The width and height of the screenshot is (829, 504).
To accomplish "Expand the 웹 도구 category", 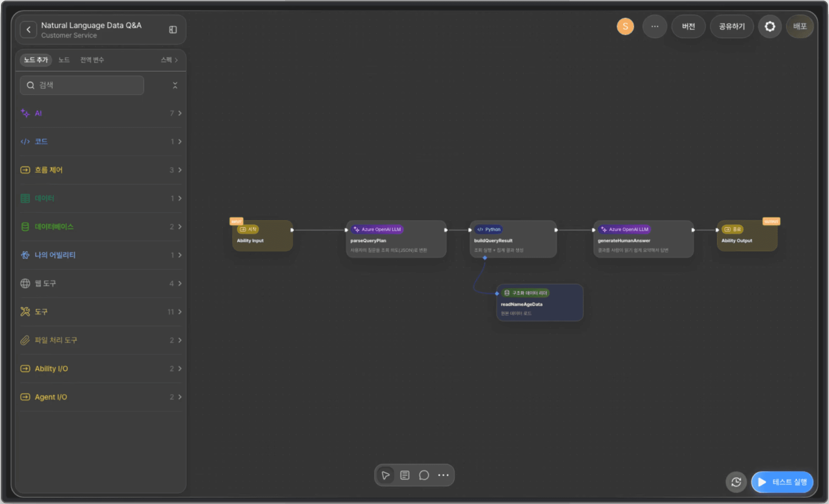I will (x=101, y=284).
